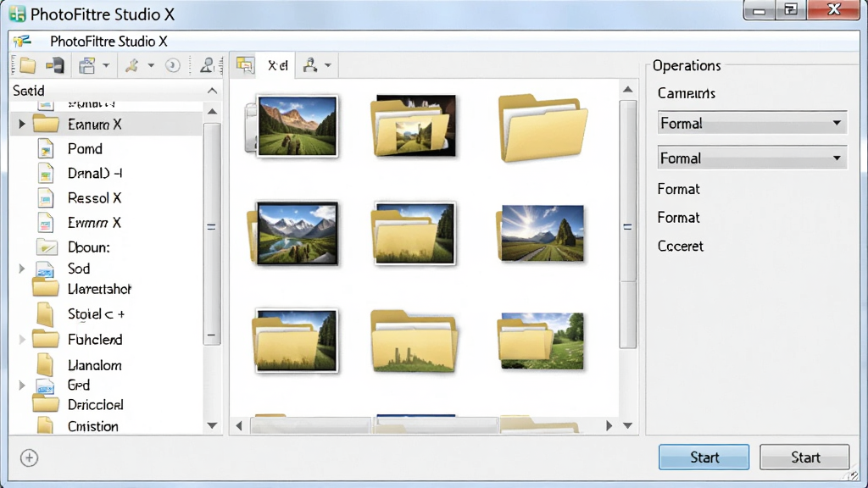
Task: Click the Fuhclend folder icon
Action: click(x=46, y=339)
